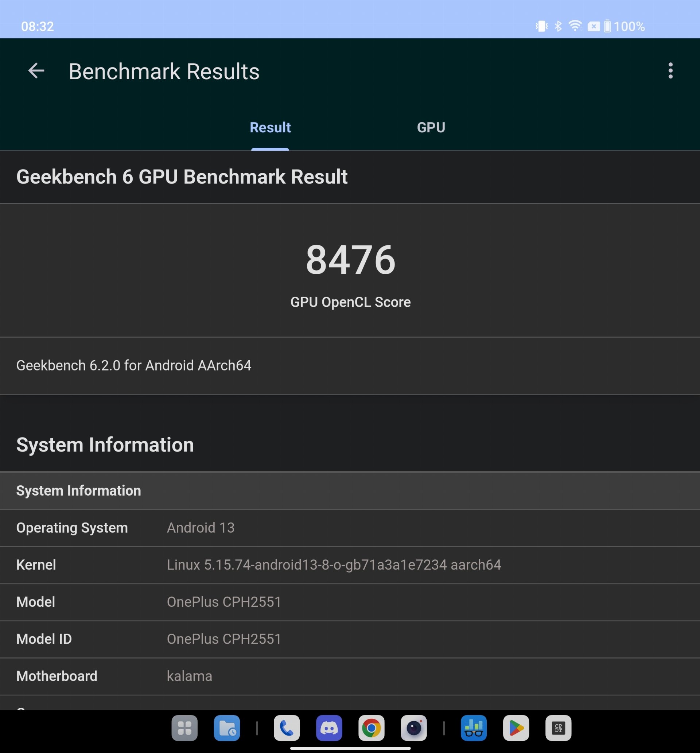This screenshot has width=700, height=753.
Task: Launch Discord from the dock
Action: [x=329, y=727]
